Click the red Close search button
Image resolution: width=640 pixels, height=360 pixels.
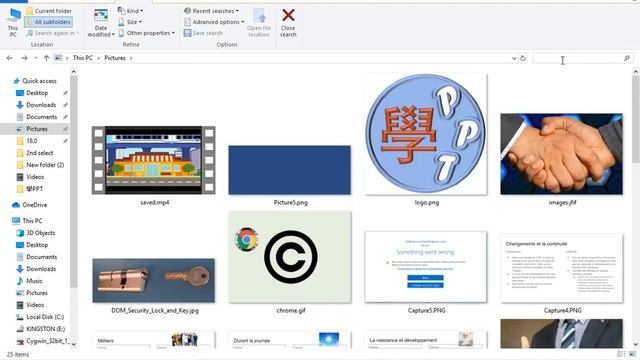[x=288, y=23]
